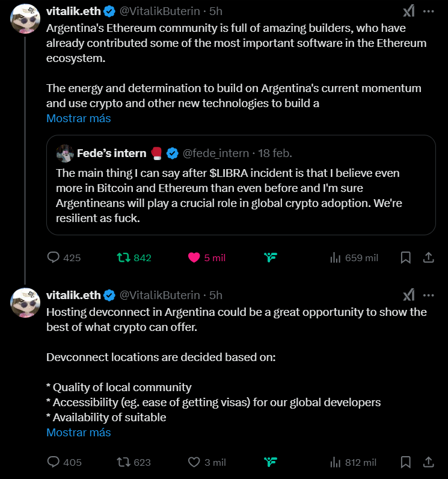
Task: Reply to the first vitalik.eth tweet
Action: [54, 258]
